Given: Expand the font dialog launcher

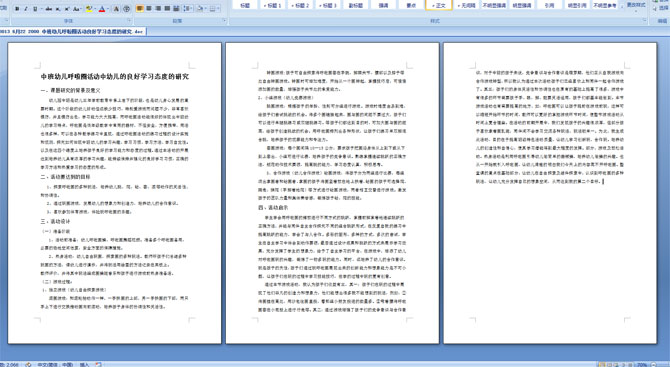Looking at the screenshot, I should coord(129,20).
